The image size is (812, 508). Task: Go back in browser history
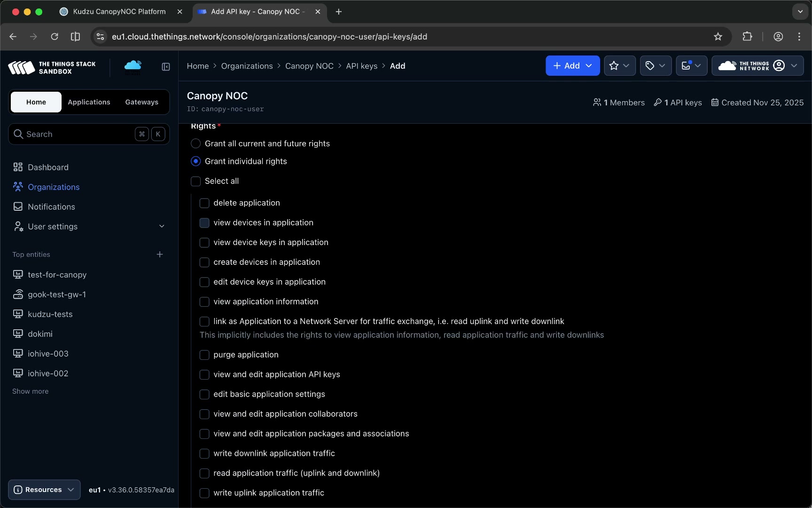point(13,37)
